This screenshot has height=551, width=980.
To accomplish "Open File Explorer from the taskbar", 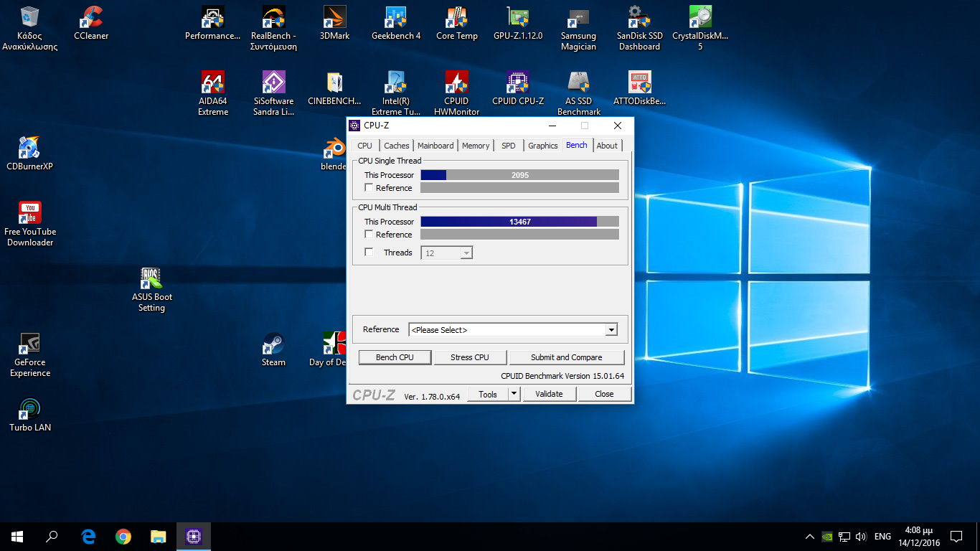I will click(x=159, y=536).
